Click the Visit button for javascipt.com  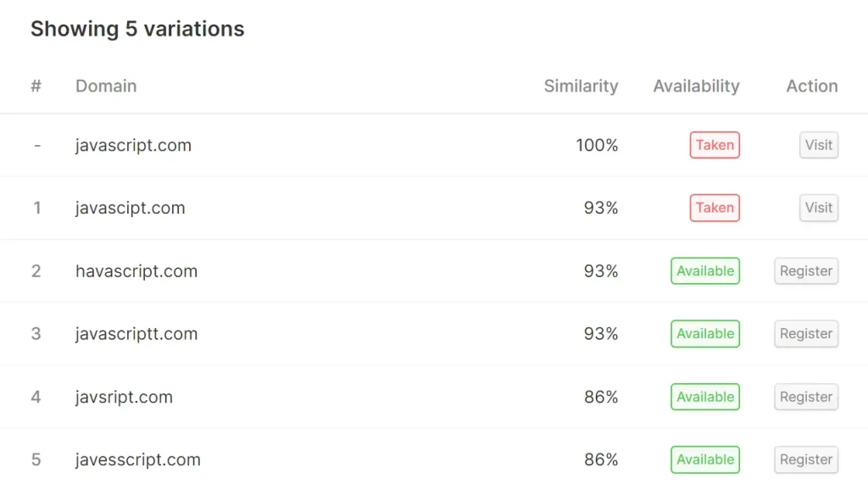tap(818, 208)
